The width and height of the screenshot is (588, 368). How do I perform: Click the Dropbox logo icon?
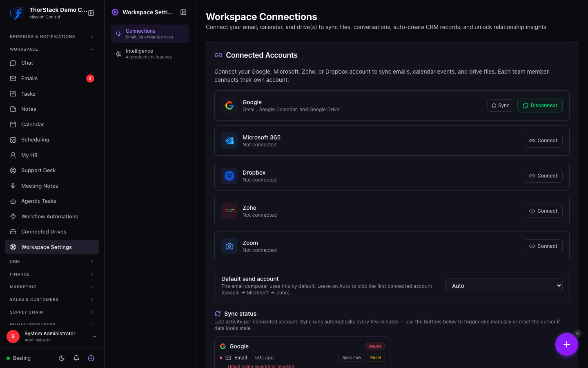coord(229,176)
